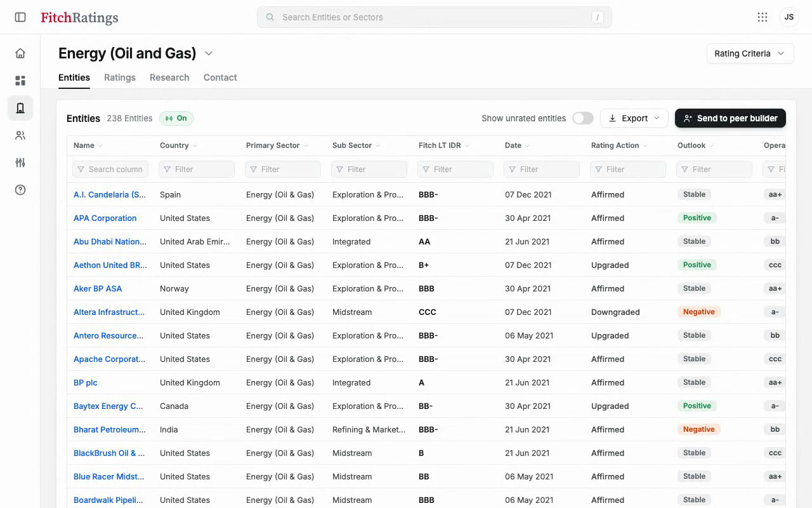Open the Aker BP ASA link
The height and width of the screenshot is (508, 812).
click(x=98, y=288)
